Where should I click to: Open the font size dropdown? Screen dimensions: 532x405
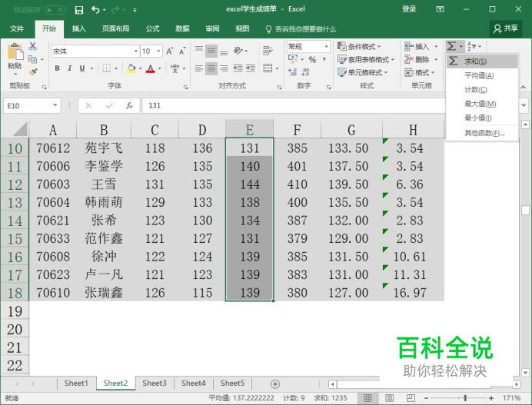click(x=158, y=51)
